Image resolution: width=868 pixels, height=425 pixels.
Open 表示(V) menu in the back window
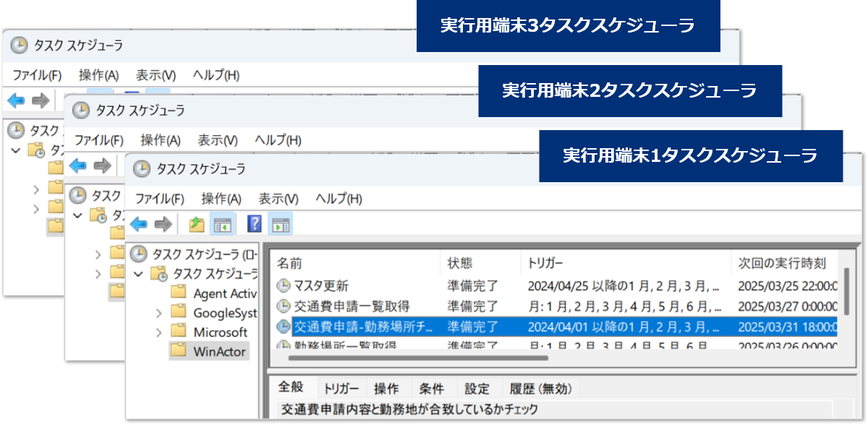click(x=156, y=74)
